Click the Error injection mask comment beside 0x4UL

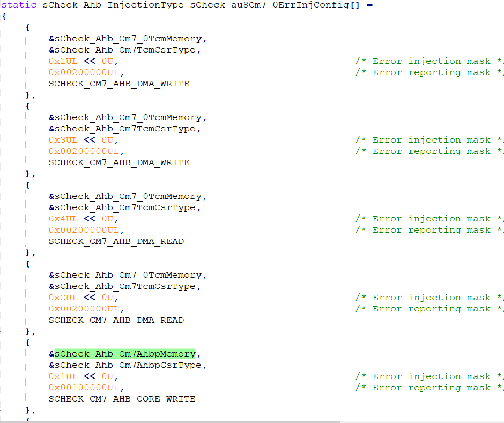(x=429, y=219)
